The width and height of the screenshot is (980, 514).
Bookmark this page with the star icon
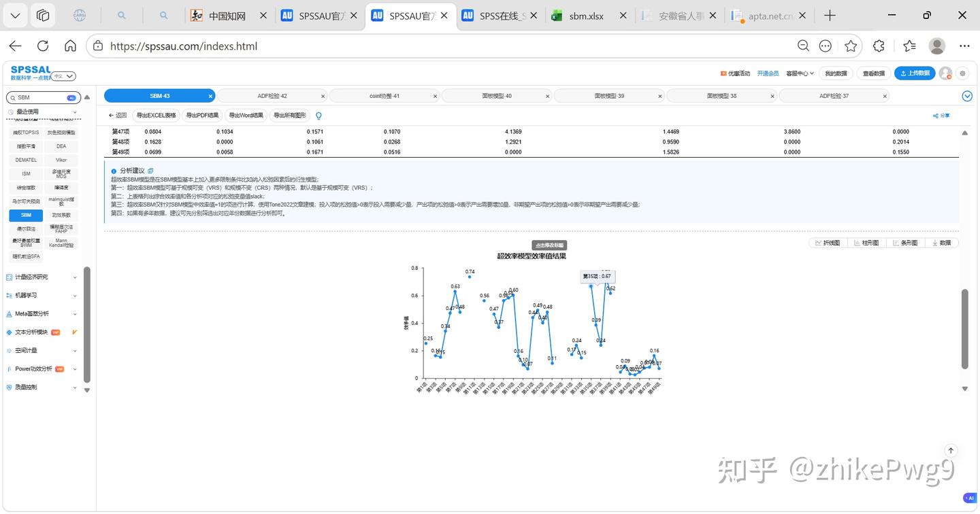coord(851,46)
